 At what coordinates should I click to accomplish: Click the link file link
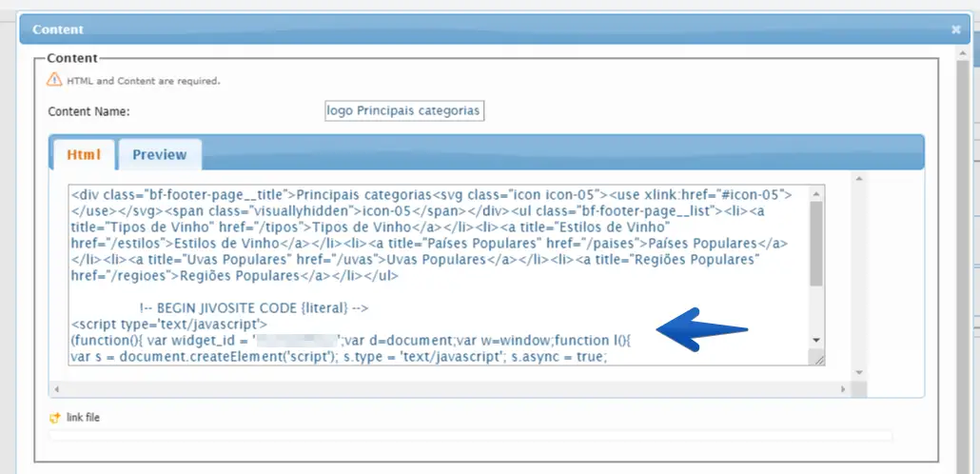pyautogui.click(x=83, y=418)
